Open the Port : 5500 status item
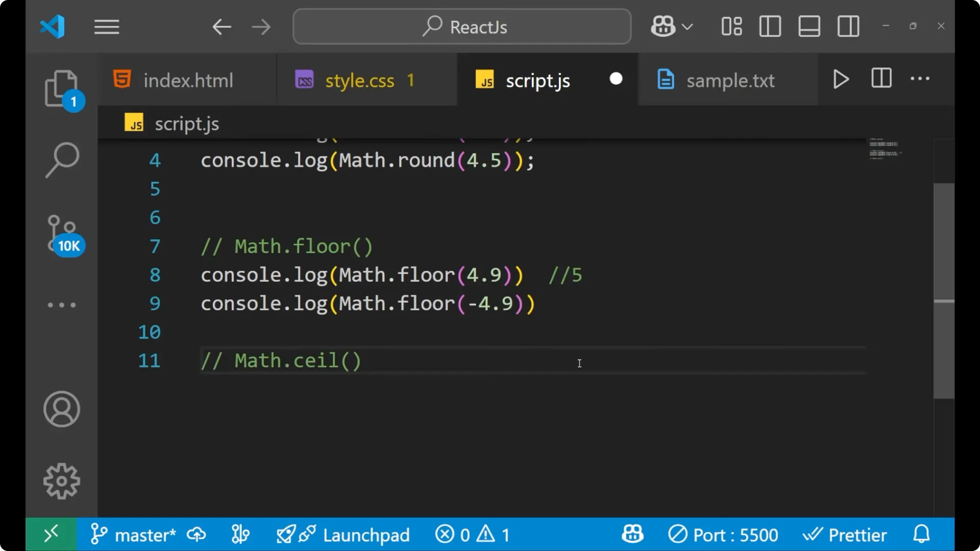This screenshot has width=980, height=551. point(723,534)
